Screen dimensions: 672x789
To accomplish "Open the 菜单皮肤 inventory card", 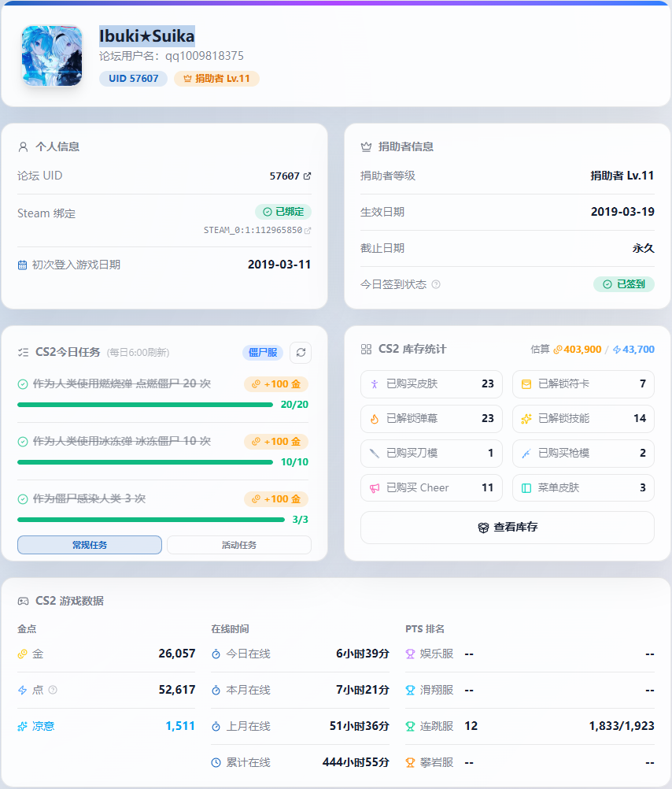I will 583,488.
